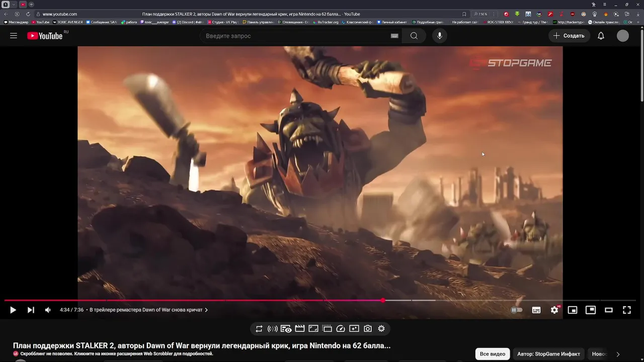This screenshot has height=362, width=644.
Task: Select the 'Автор: StopGame Инфакт' chip
Action: click(548, 354)
